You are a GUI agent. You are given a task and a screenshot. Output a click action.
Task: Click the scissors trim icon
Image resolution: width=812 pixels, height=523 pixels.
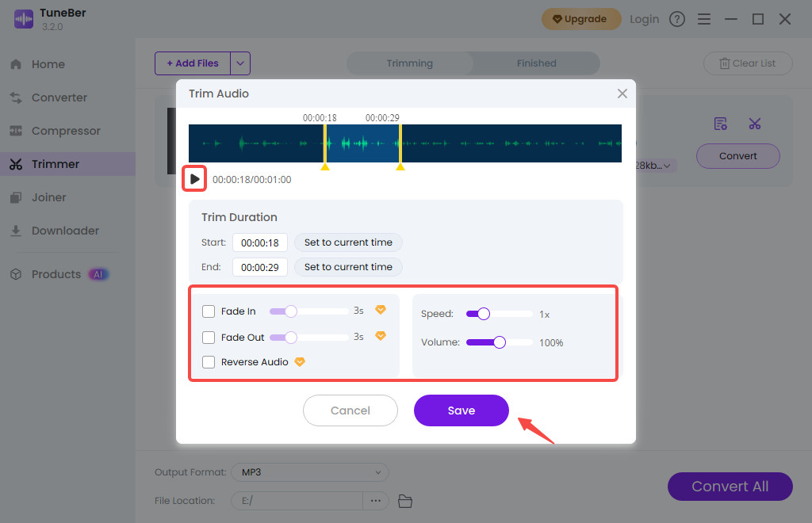click(x=754, y=124)
